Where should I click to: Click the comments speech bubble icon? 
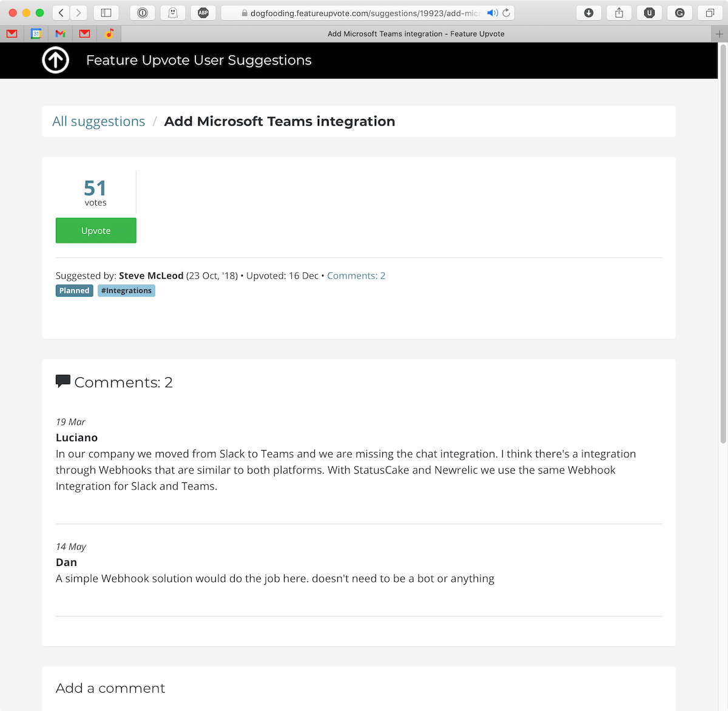pyautogui.click(x=63, y=382)
